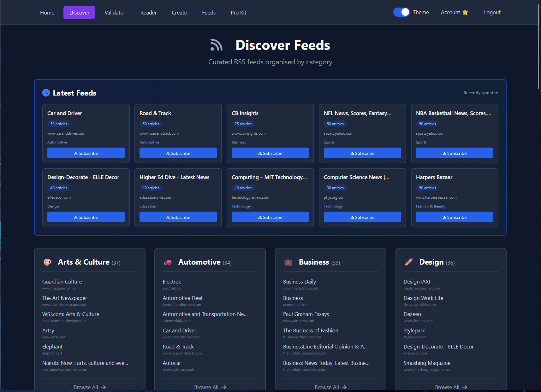Select the Feeds menu item
This screenshot has width=541, height=392.
tap(209, 13)
